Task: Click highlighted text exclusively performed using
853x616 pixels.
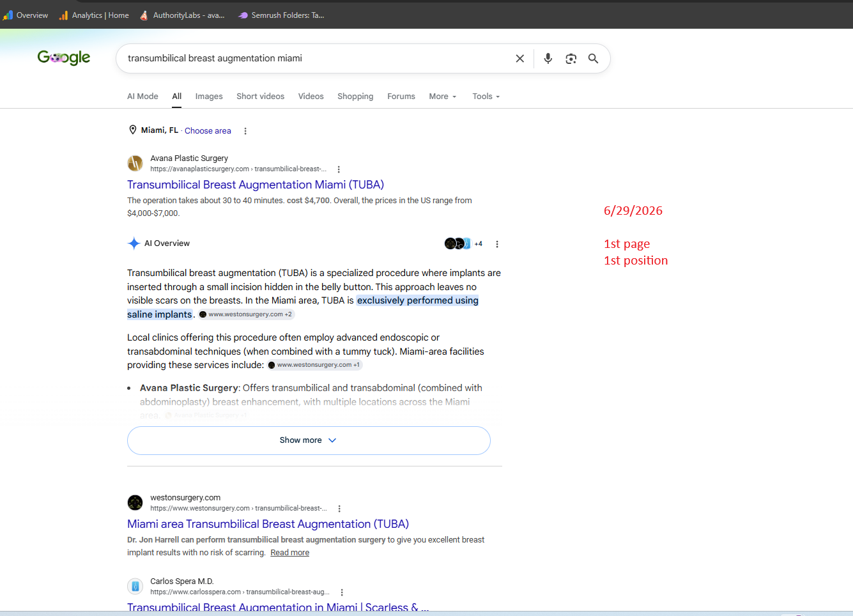Action: point(418,300)
